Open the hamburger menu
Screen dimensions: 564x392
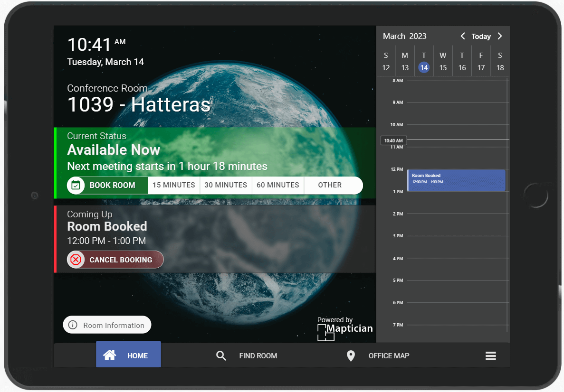tap(490, 356)
